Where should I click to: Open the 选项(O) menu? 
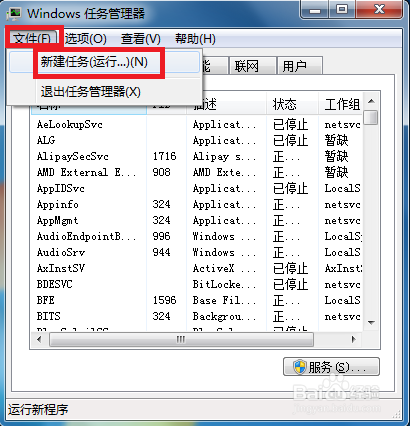tap(86, 39)
